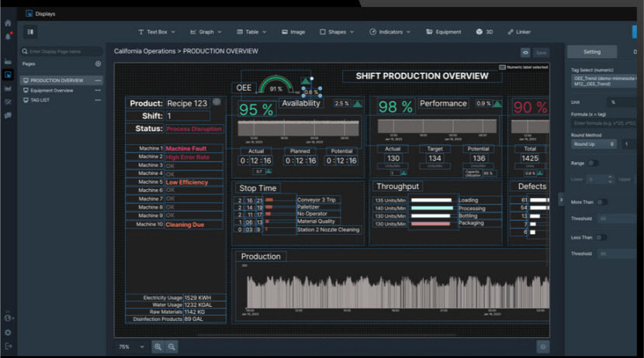Open the chart analytics icon in sidebar
Image resolution: width=644 pixels, height=358 pixels.
coord(8,88)
